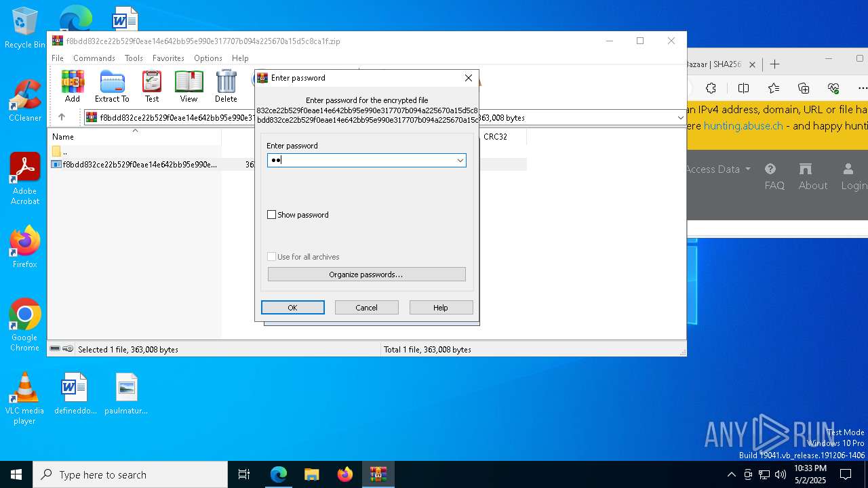Click the Extensions icon in Edge toolbar
868x488 pixels.
coord(711,88)
